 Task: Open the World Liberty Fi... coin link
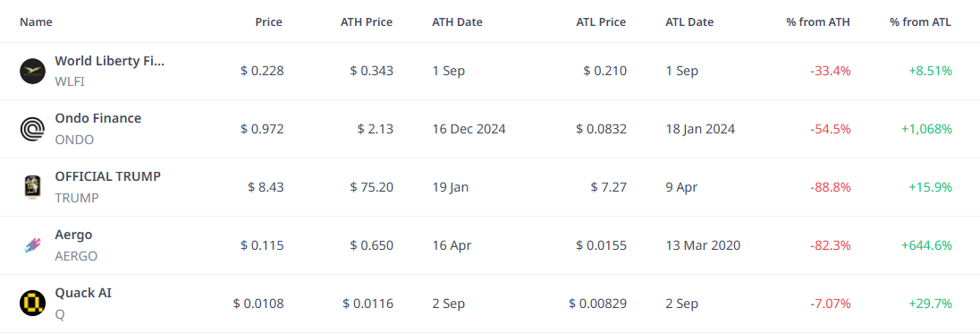click(109, 61)
